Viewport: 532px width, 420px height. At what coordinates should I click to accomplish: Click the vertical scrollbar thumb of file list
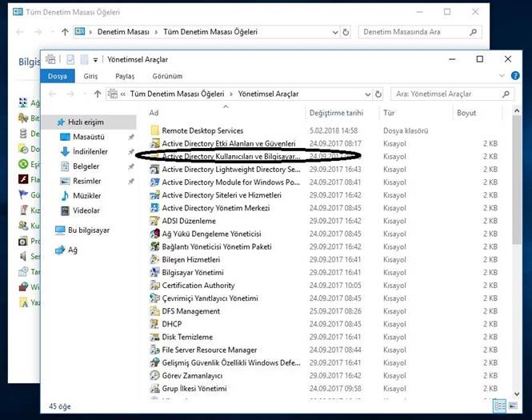516,180
